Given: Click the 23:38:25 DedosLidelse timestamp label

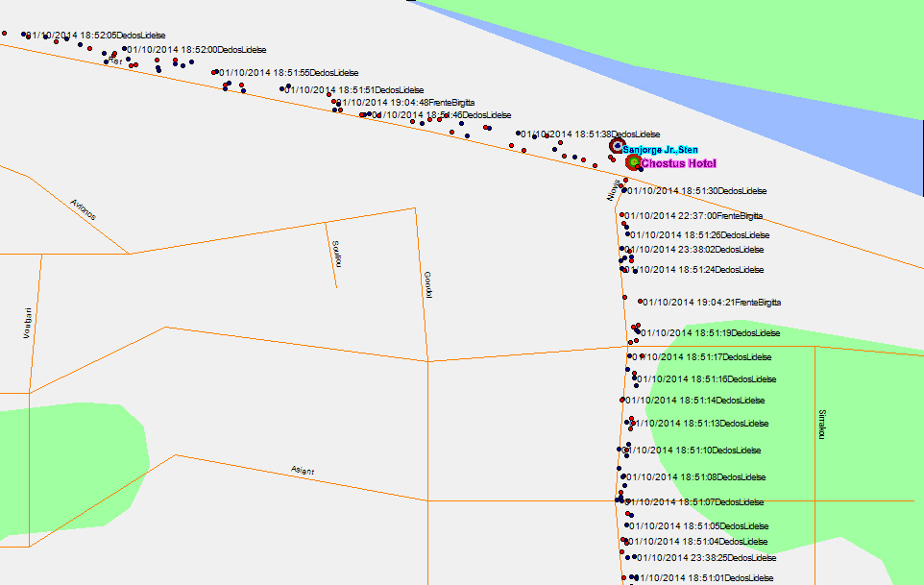Looking at the screenshot, I should [x=706, y=557].
